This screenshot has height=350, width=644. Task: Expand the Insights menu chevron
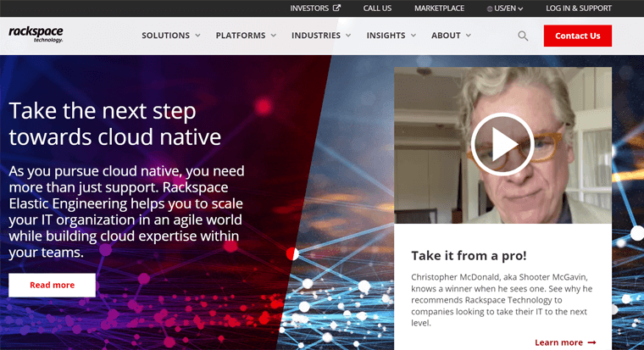pyautogui.click(x=414, y=36)
